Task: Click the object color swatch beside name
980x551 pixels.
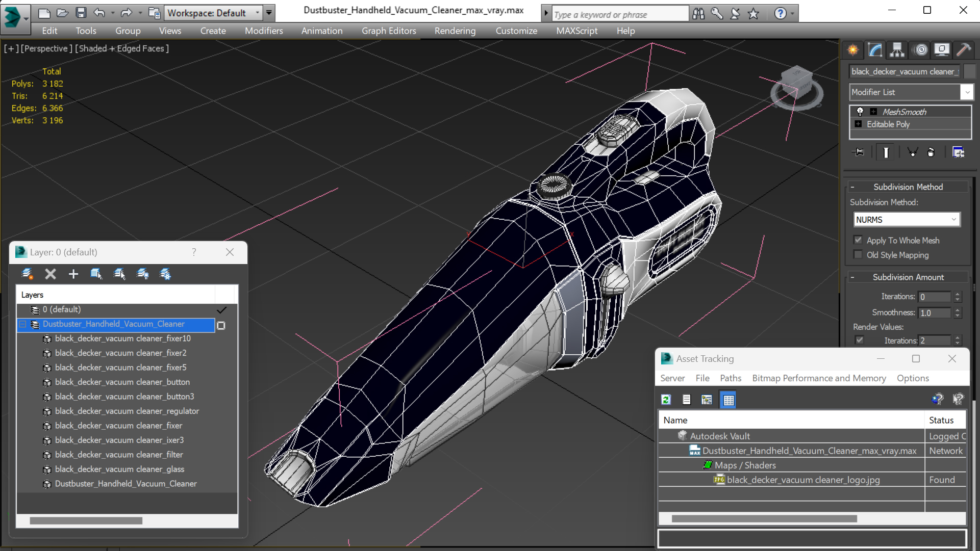Action: coord(969,71)
